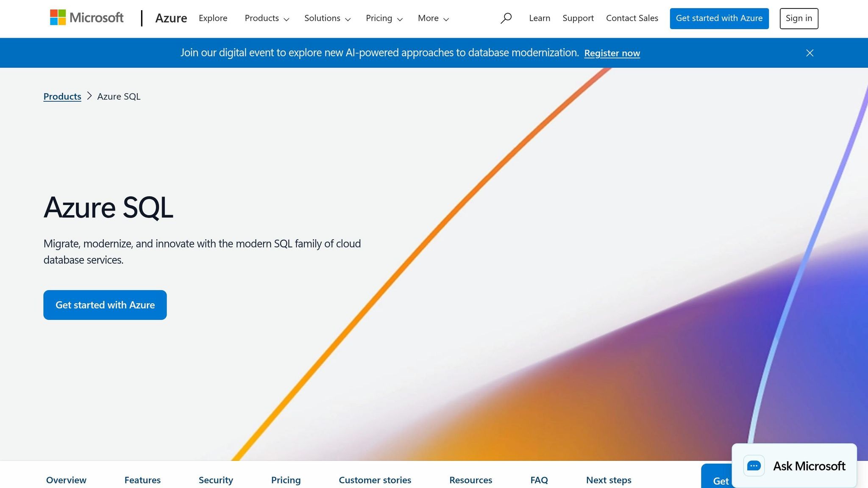The width and height of the screenshot is (868, 488).
Task: Dismiss the digital event banner
Action: tap(809, 53)
